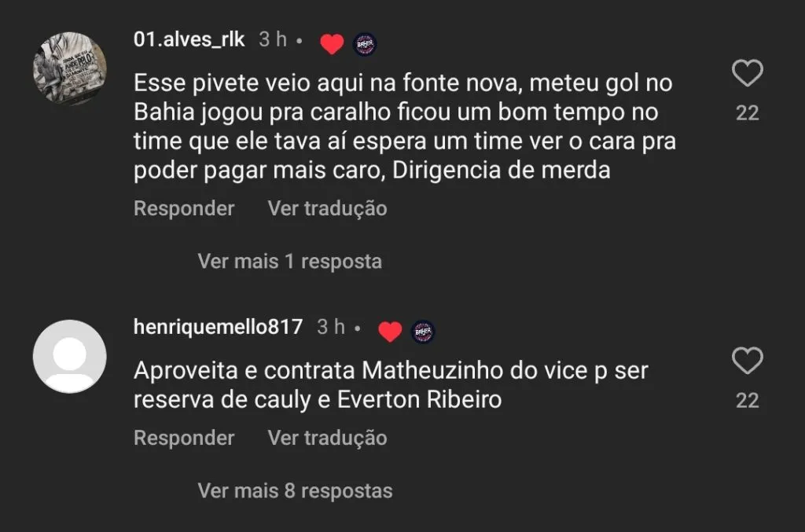The height and width of the screenshot is (532, 805).
Task: Like the comment by 01.alves_rlk
Action: (747, 74)
